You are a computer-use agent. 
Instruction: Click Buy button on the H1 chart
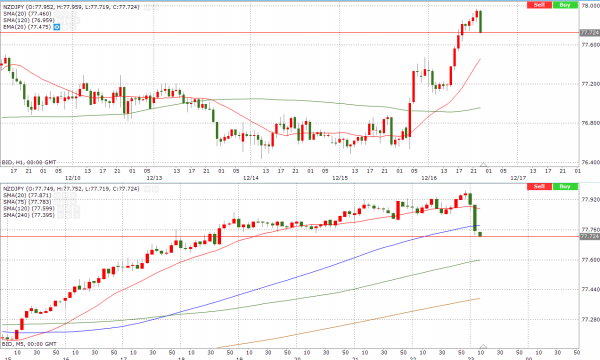[565, 5]
